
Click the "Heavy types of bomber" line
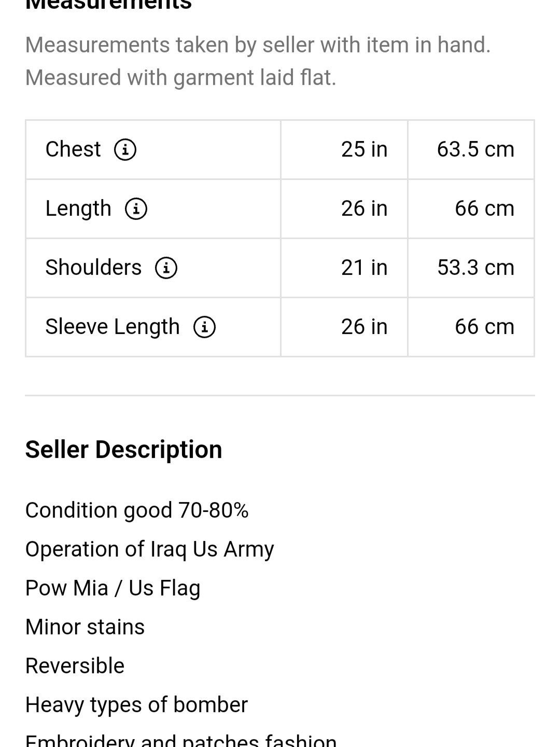click(x=136, y=705)
